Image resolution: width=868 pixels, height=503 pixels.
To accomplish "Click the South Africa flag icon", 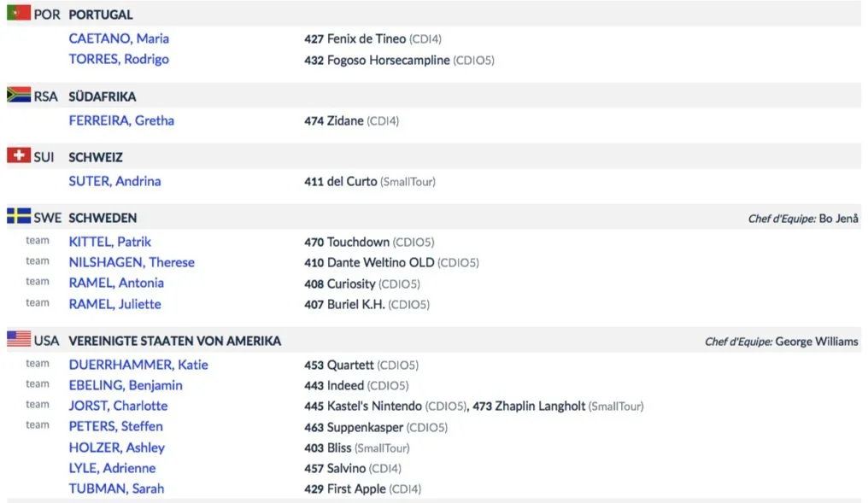I will (19, 95).
